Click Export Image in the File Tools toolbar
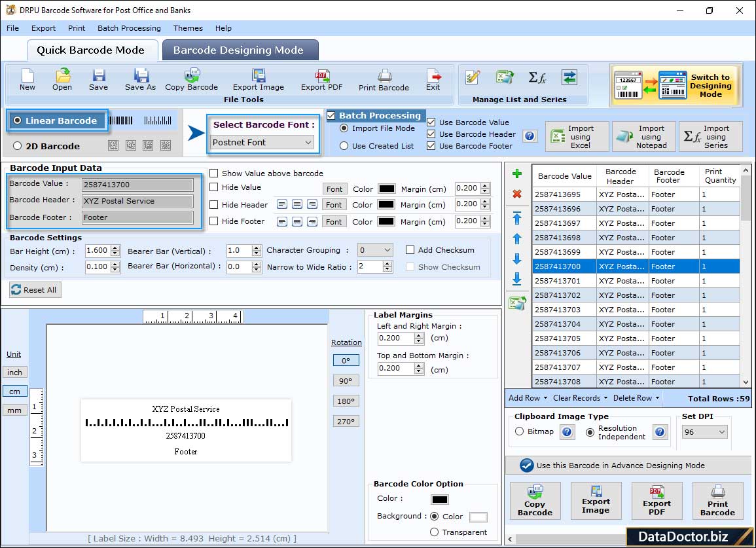This screenshot has width=756, height=548. click(x=259, y=79)
